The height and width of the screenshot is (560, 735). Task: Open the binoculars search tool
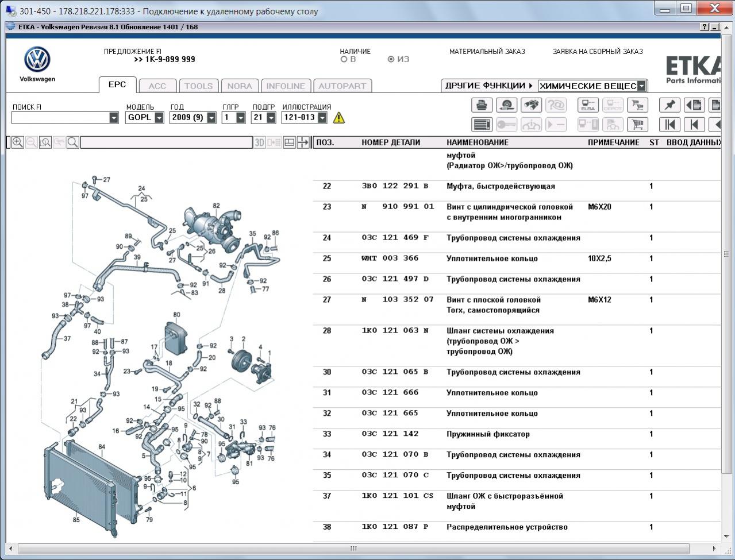pos(531,105)
